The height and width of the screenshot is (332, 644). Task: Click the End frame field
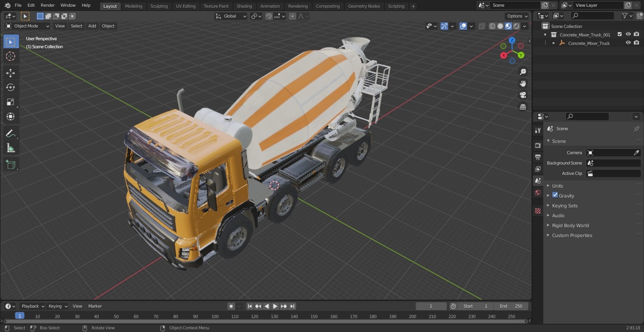tap(511, 306)
